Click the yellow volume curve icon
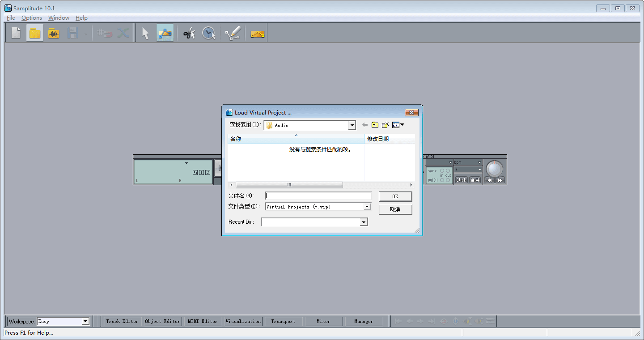644x340 pixels. (x=258, y=33)
